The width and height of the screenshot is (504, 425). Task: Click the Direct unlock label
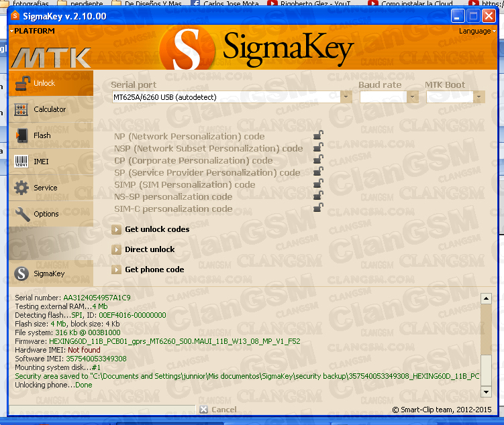[x=150, y=249]
